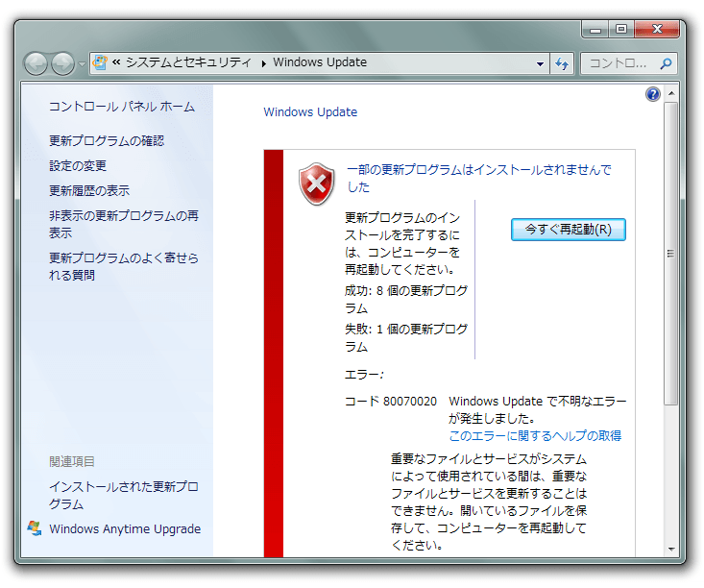Click Windows Anytime Upgrade link
The width and height of the screenshot is (704, 588).
pyautogui.click(x=125, y=529)
